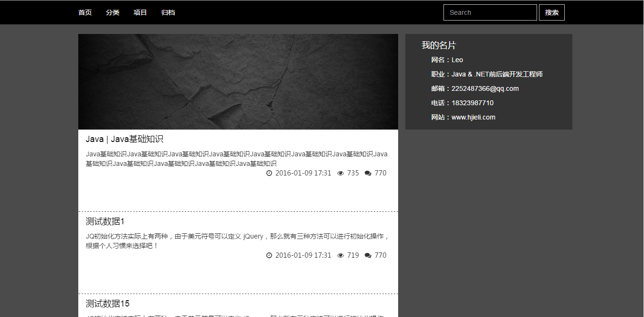Click the view count 735

coord(353,173)
